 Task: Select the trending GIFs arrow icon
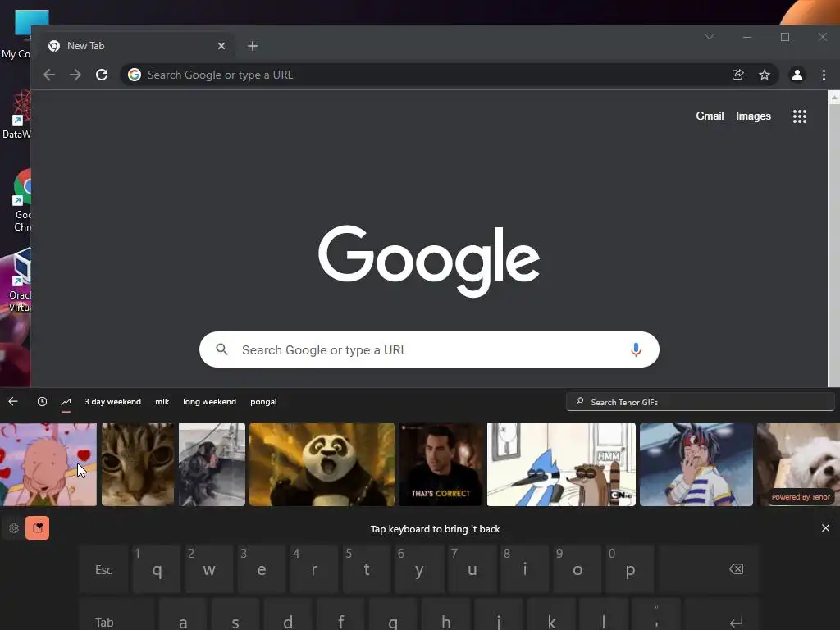66,402
